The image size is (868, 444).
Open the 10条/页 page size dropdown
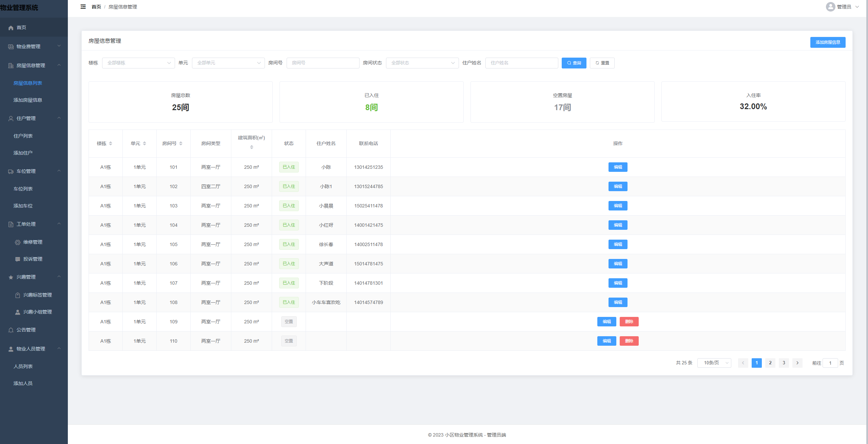714,363
